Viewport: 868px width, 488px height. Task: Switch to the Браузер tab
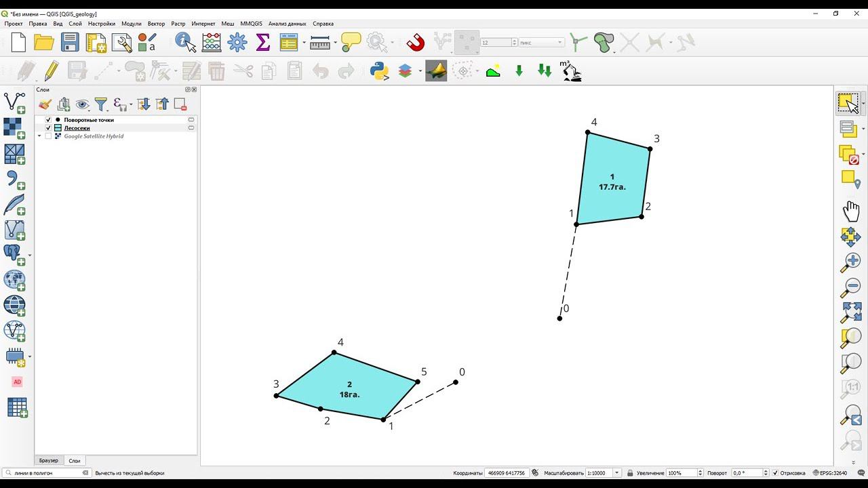click(x=49, y=461)
